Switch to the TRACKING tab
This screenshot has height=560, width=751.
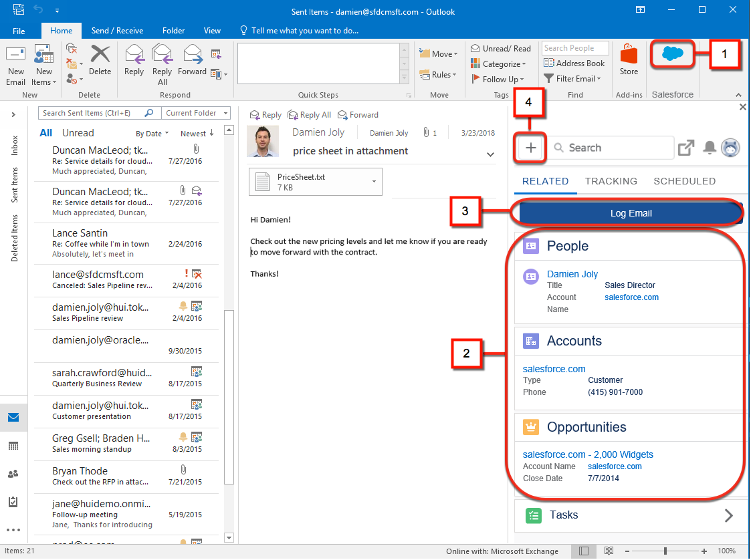611,181
